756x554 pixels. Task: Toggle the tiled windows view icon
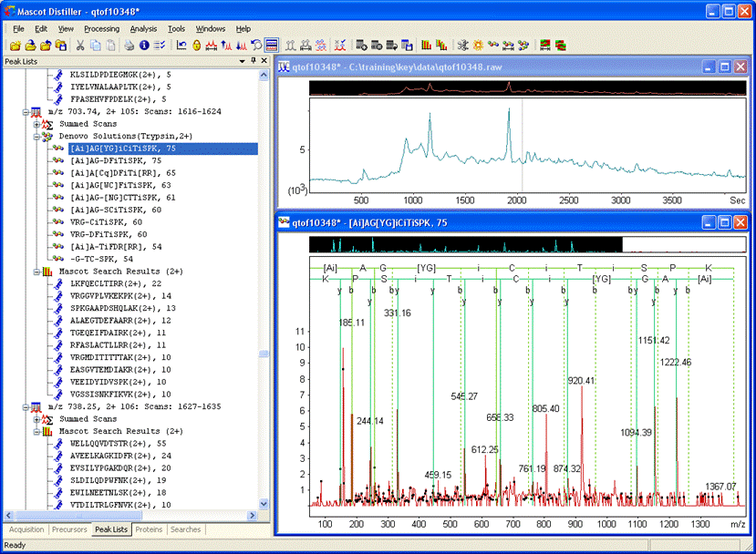272,46
